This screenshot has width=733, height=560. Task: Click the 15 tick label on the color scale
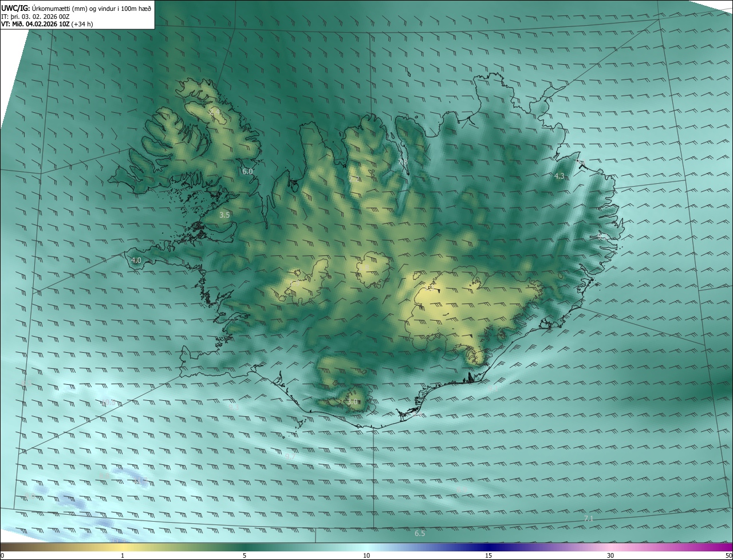pos(488,556)
